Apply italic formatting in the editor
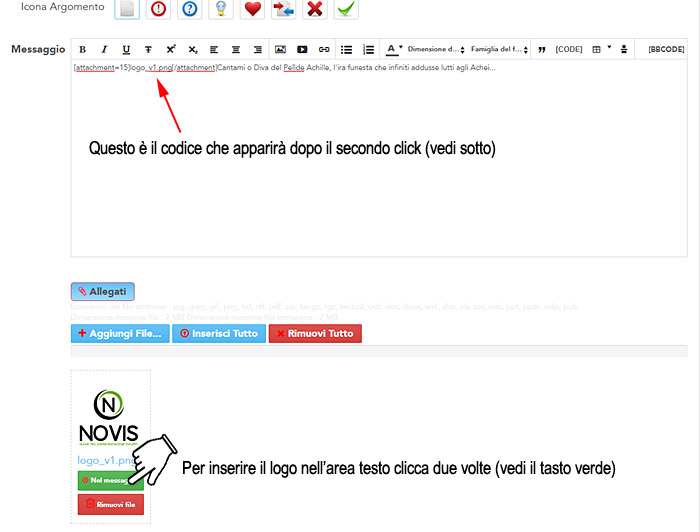Screen dimensions: 700x532 (104, 49)
